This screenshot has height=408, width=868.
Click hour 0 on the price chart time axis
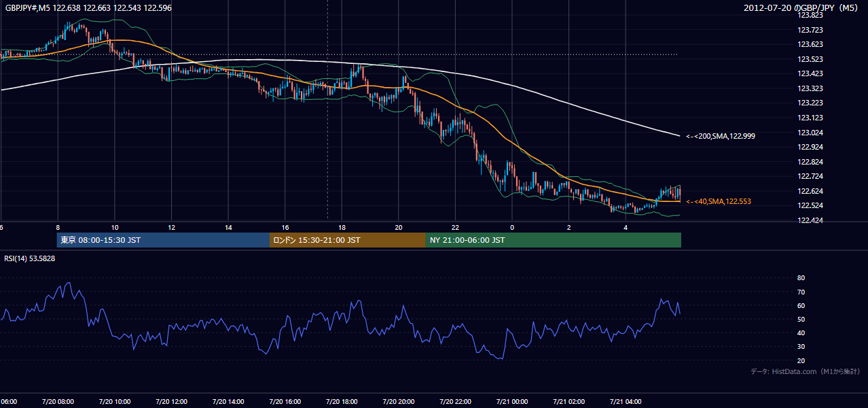[x=512, y=227]
